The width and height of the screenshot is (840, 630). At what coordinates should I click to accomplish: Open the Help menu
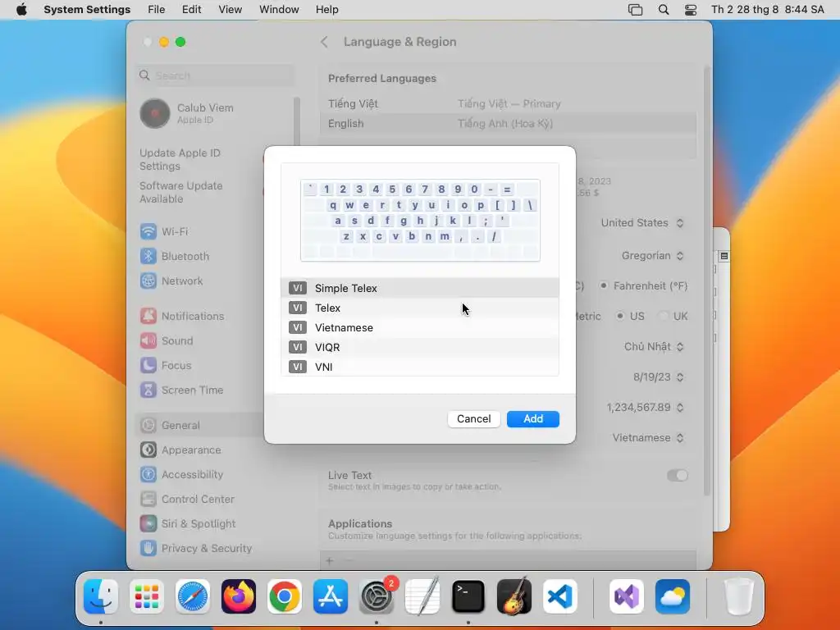pos(326,10)
